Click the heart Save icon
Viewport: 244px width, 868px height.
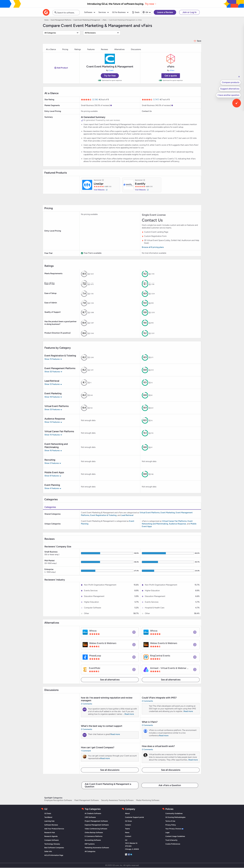pos(195,41)
